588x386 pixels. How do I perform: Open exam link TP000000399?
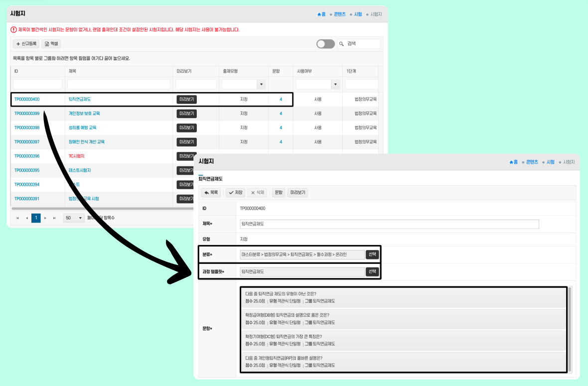(x=27, y=114)
